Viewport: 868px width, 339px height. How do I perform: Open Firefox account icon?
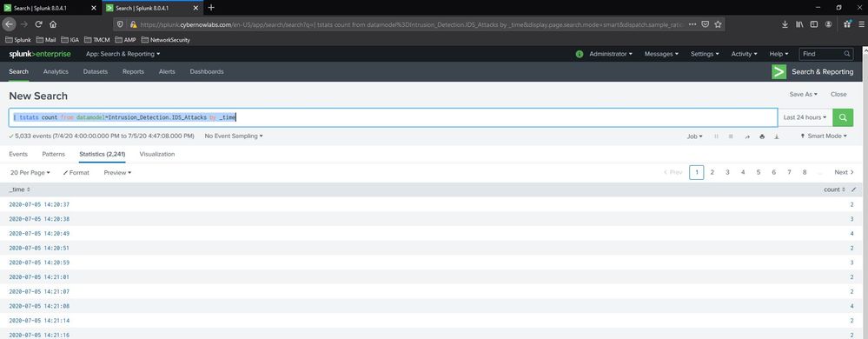[828, 24]
